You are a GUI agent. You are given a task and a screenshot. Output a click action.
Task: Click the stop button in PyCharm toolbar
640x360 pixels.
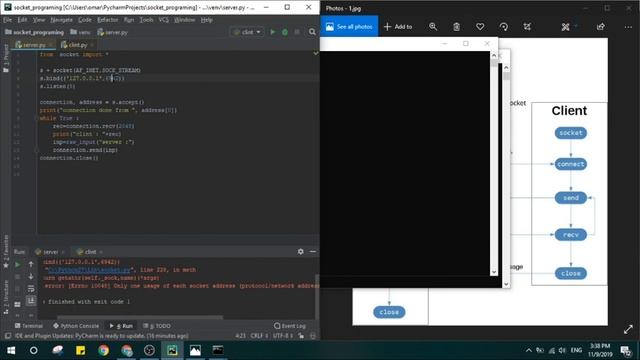[x=297, y=32]
